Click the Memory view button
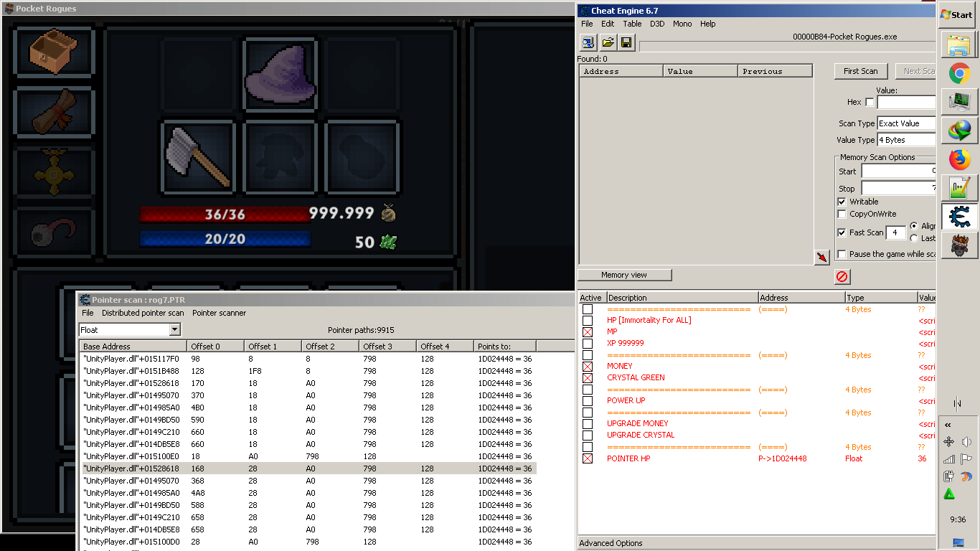This screenshot has width=980, height=551. [x=624, y=275]
